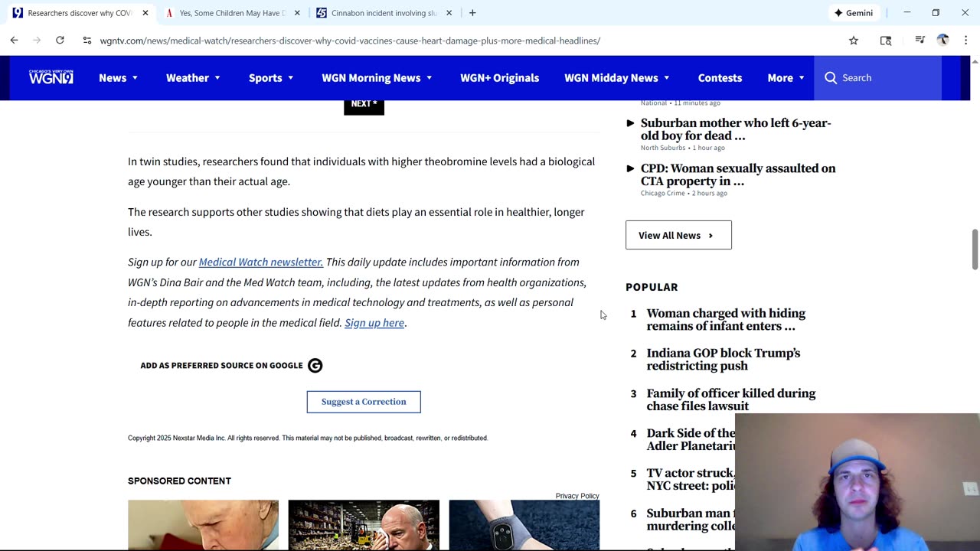This screenshot has width=980, height=551.
Task: Open the Gemini assistant button
Action: point(854,13)
